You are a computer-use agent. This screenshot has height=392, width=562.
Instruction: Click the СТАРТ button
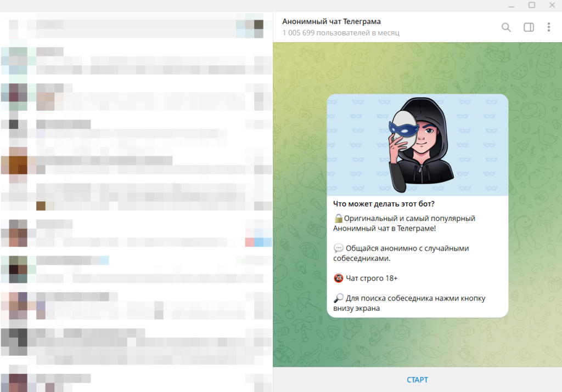click(417, 380)
